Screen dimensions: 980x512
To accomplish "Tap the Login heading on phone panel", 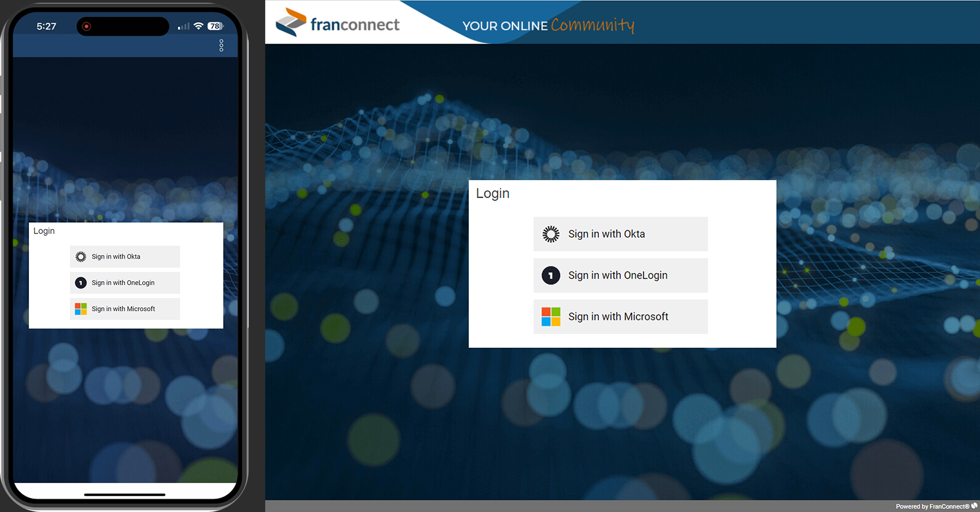I will (x=44, y=231).
